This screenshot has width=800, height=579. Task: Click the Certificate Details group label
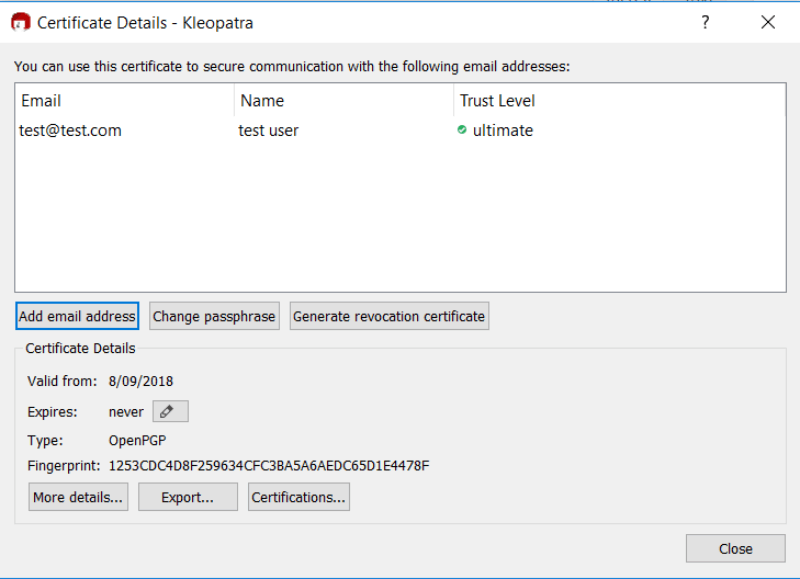80,350
